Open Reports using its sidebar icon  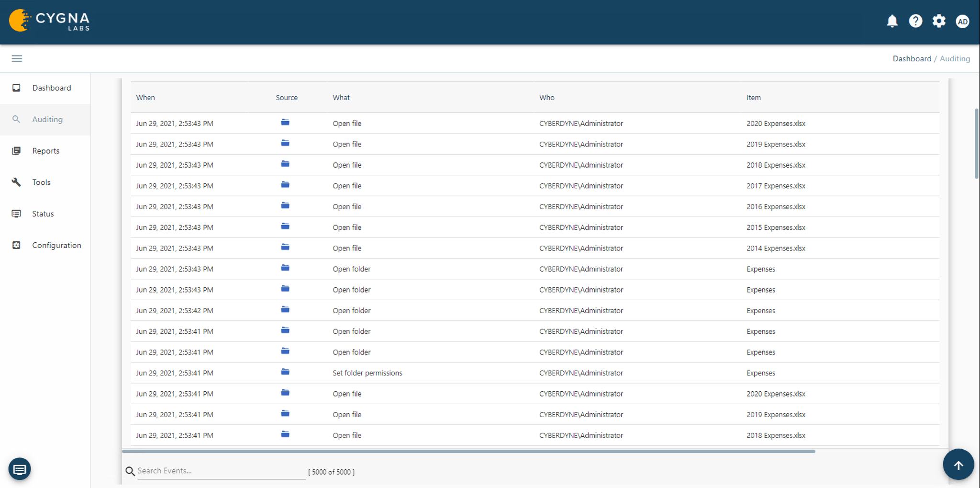tap(16, 150)
